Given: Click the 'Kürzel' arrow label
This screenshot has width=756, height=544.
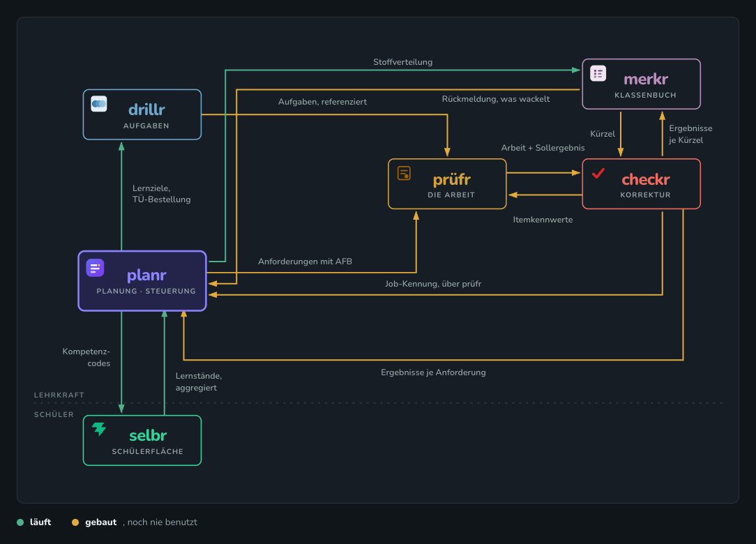Looking at the screenshot, I should point(602,134).
